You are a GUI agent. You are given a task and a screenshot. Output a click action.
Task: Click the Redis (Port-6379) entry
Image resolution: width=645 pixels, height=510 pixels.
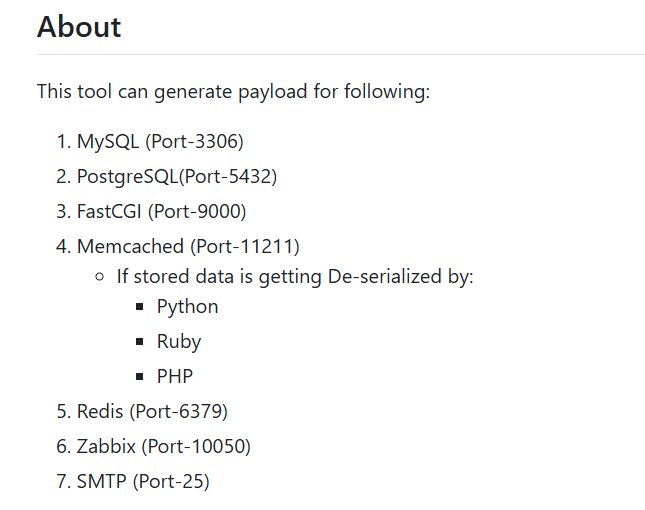[152, 412]
